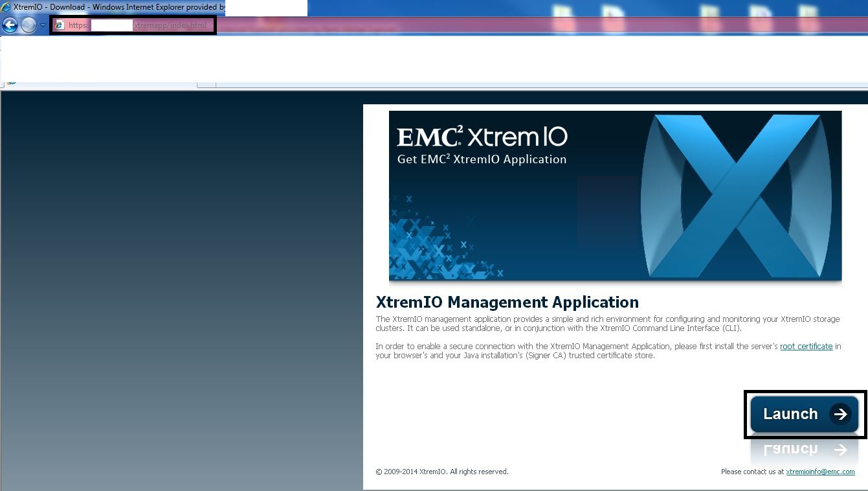
Task: Open the recent pages dropdown arrow
Action: [x=43, y=25]
